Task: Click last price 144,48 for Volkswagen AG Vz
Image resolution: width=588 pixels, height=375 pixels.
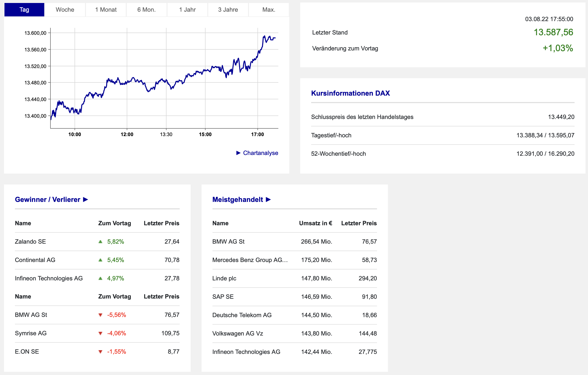Action: [368, 334]
